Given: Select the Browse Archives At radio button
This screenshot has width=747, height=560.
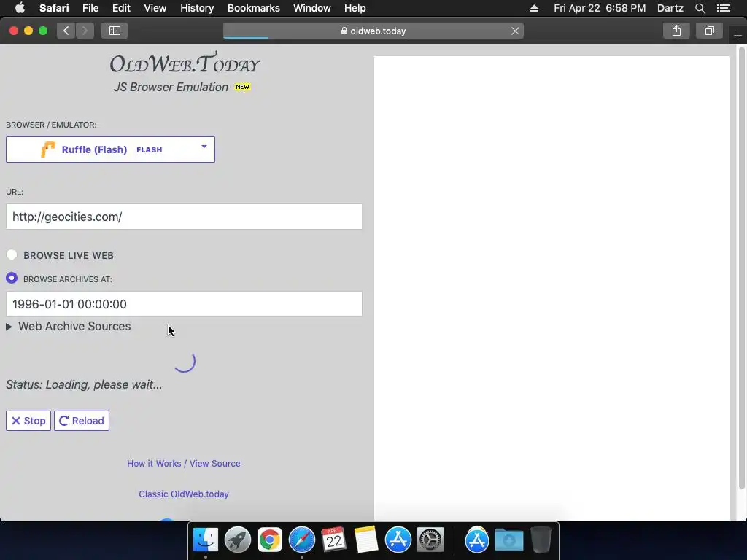Looking at the screenshot, I should click(12, 278).
